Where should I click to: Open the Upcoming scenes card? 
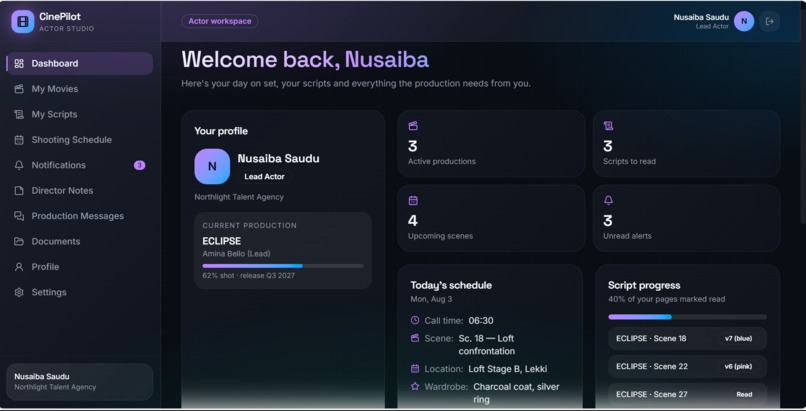(x=491, y=218)
